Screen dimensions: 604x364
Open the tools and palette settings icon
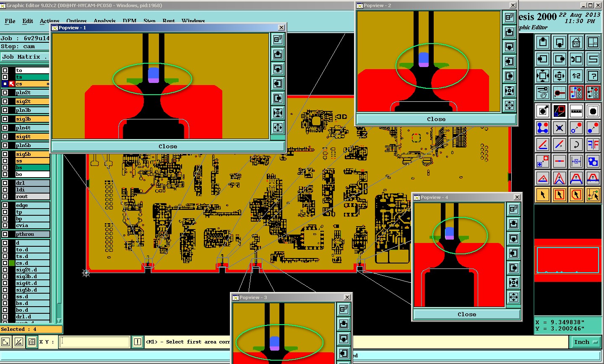coord(543,93)
